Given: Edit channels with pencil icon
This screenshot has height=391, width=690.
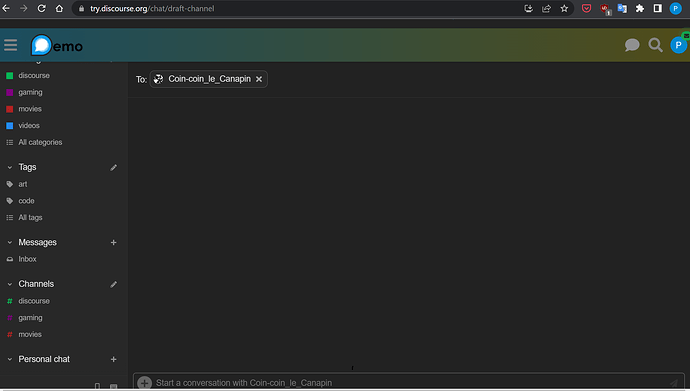Looking at the screenshot, I should [114, 284].
